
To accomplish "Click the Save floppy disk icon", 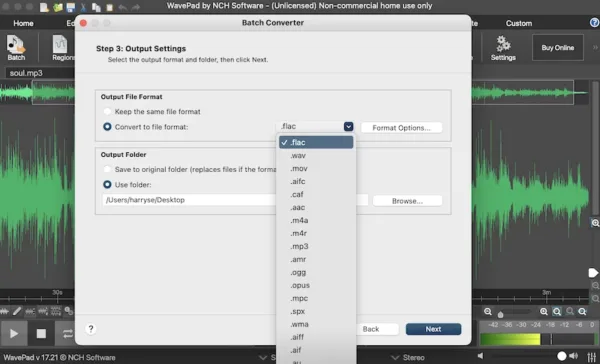I will (71, 7).
